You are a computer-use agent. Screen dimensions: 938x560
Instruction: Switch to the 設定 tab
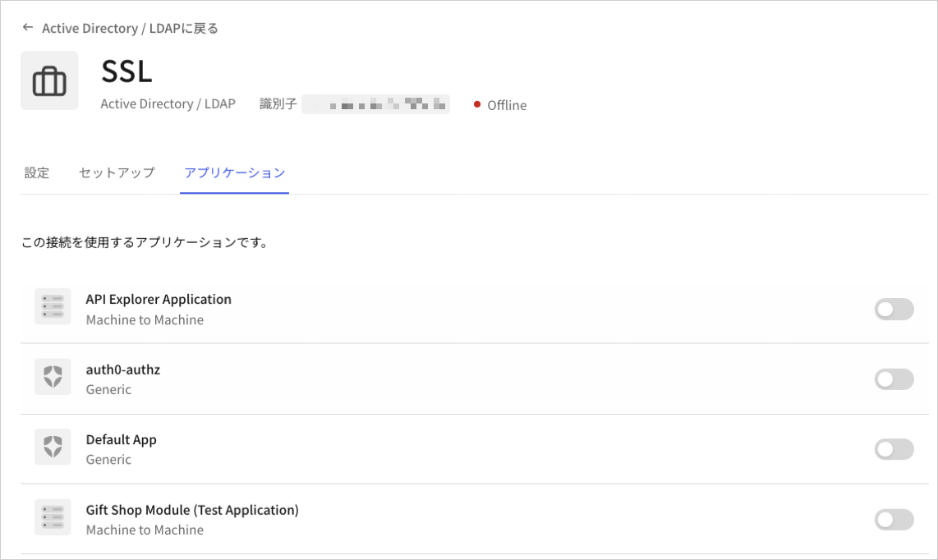[37, 172]
